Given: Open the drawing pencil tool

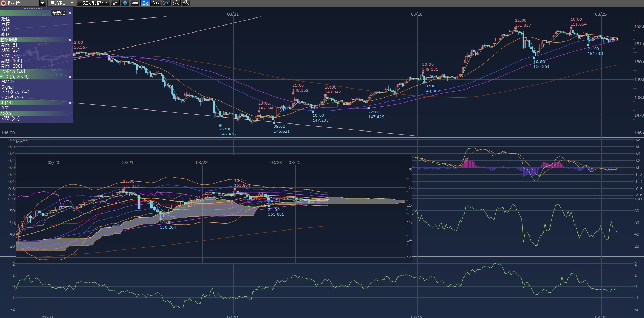Looking at the screenshot, I should pos(115,3).
